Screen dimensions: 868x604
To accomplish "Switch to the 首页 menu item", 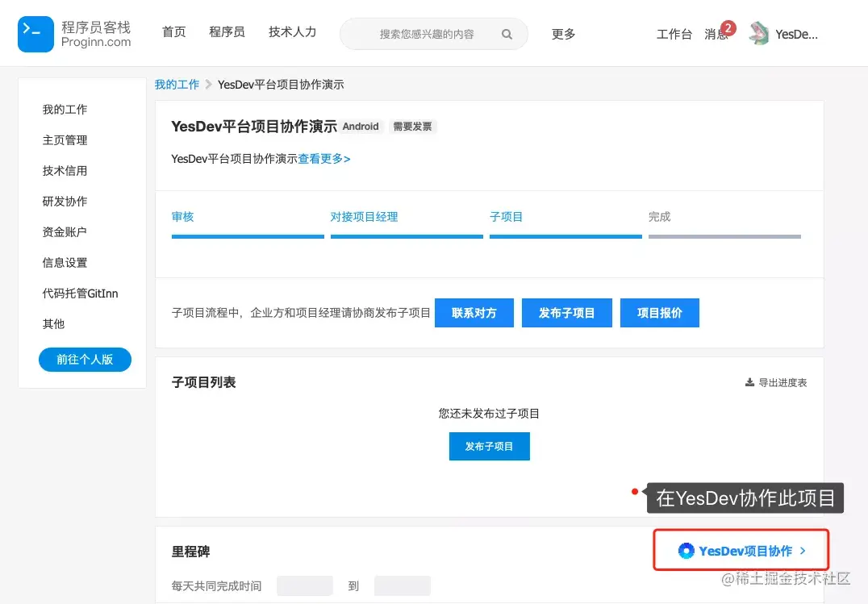I will tap(173, 31).
